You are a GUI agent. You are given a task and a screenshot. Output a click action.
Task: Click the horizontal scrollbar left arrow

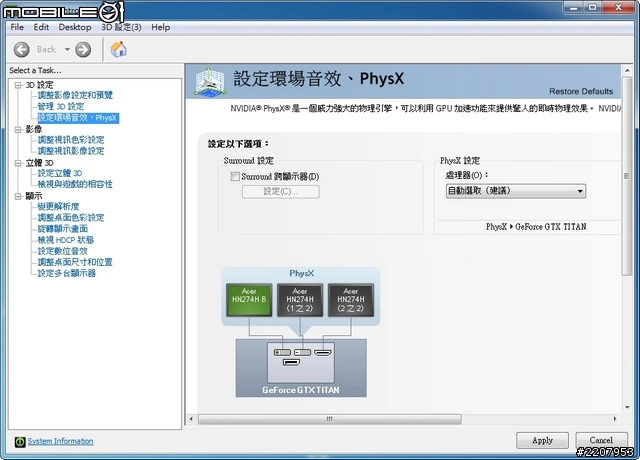[x=191, y=419]
